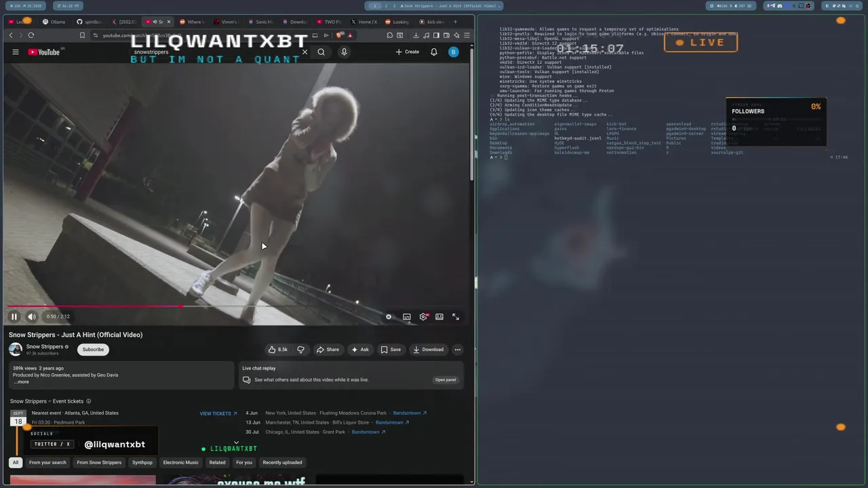The height and width of the screenshot is (488, 868).
Task: Select workspace 1 in top bar
Action: click(x=375, y=6)
